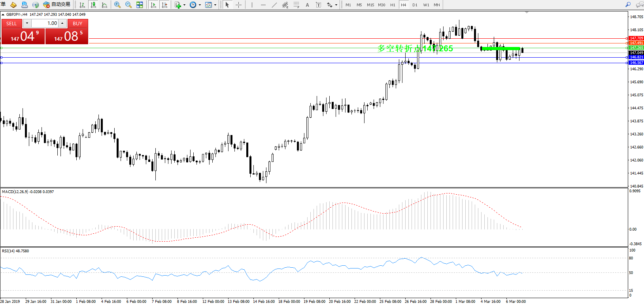Open the periodicity clock dropdown arrow
The image size is (644, 306).
coord(200,5)
